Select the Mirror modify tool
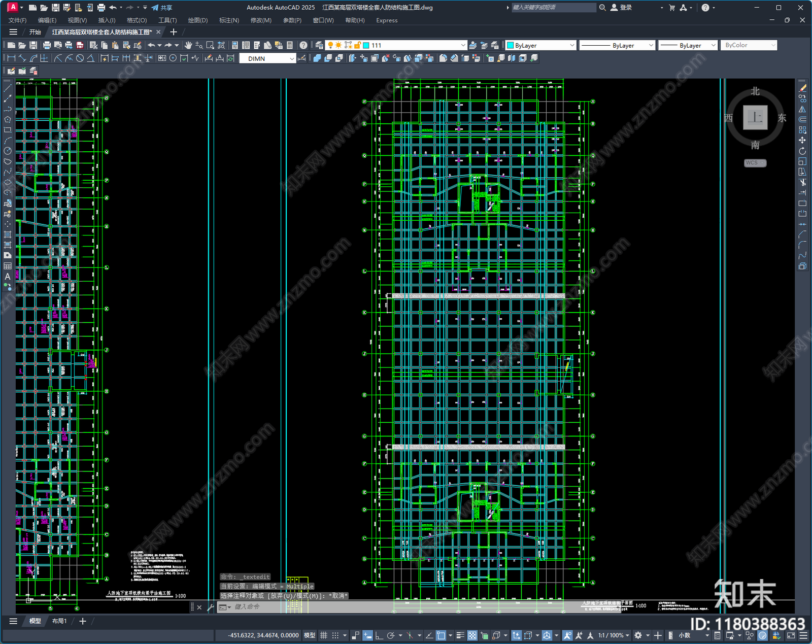The height and width of the screenshot is (644, 812). pyautogui.click(x=802, y=109)
